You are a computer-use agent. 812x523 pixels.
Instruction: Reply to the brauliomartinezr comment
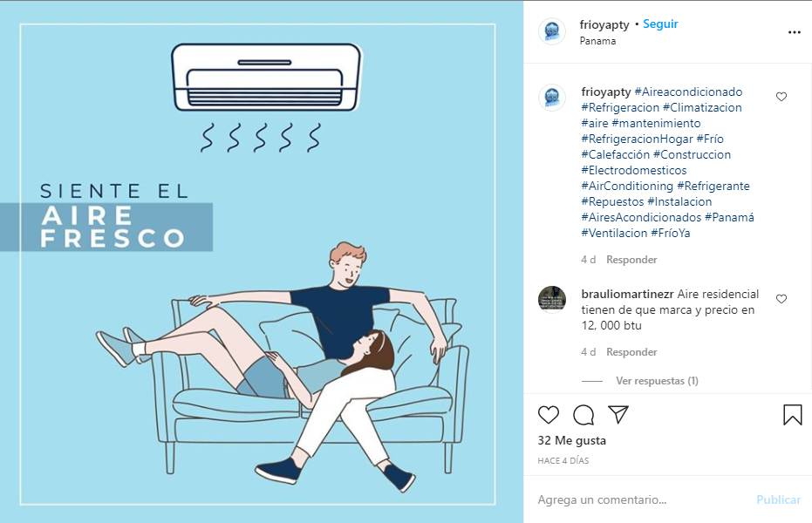click(x=631, y=352)
